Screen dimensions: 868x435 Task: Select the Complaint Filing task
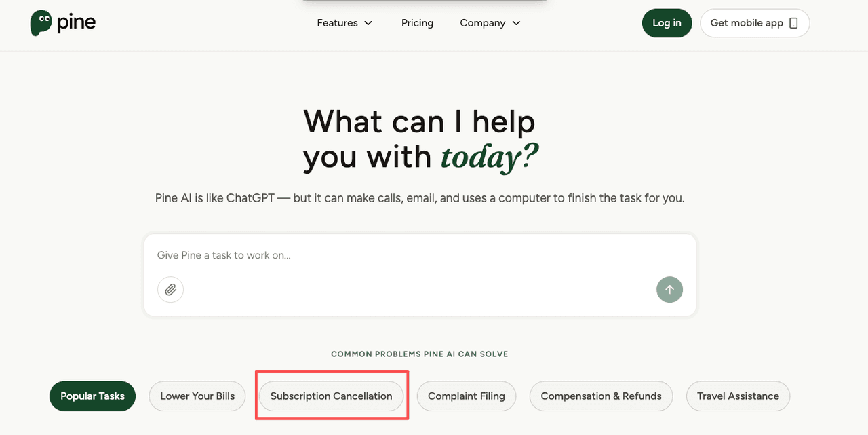click(466, 396)
